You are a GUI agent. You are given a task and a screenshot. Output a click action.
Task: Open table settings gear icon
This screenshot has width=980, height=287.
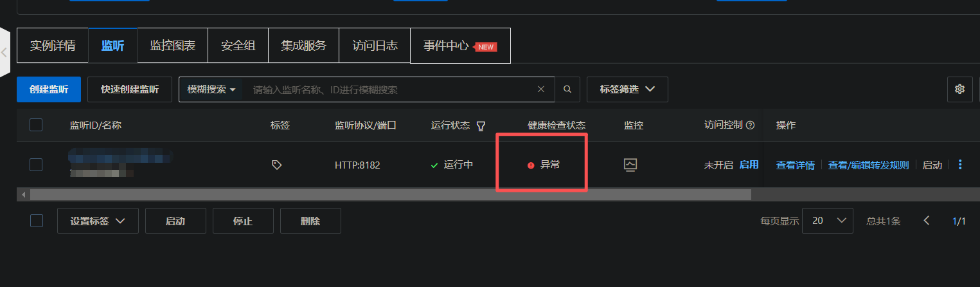(x=960, y=89)
